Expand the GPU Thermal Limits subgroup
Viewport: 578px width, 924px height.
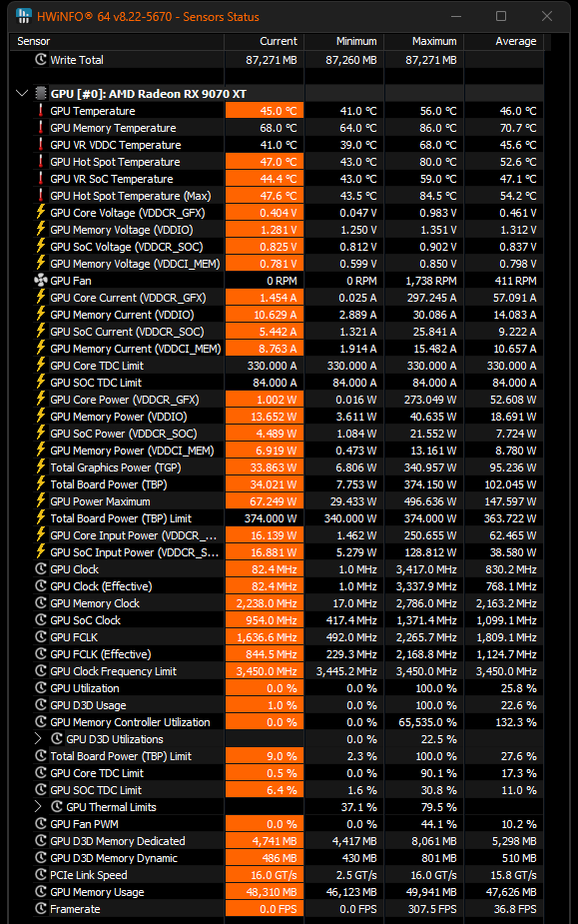pos(38,807)
